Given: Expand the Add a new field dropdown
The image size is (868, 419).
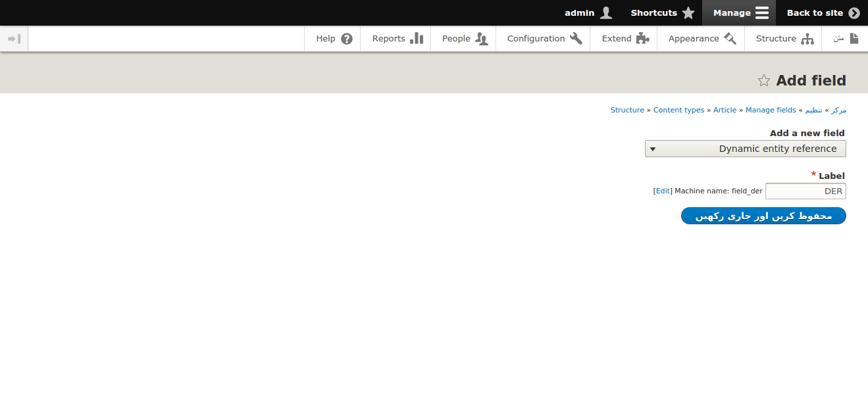Looking at the screenshot, I should tap(745, 149).
